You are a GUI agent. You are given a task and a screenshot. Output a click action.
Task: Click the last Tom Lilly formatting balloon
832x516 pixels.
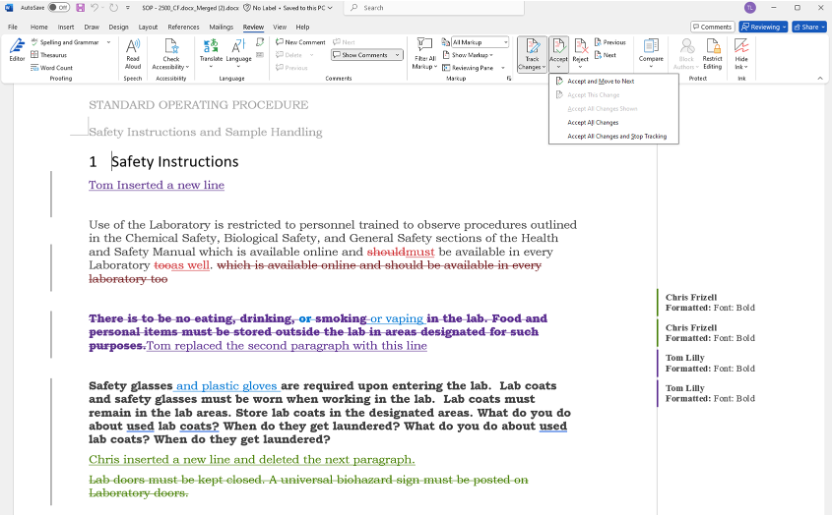(710, 393)
